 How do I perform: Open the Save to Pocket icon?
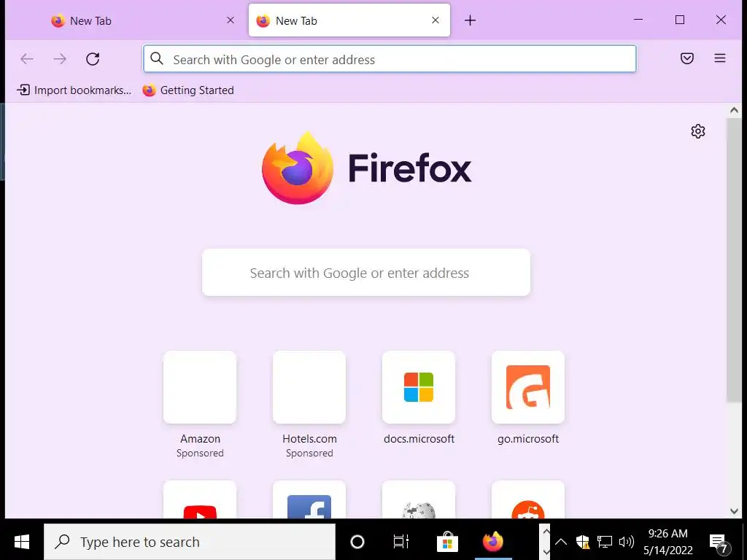(x=687, y=58)
